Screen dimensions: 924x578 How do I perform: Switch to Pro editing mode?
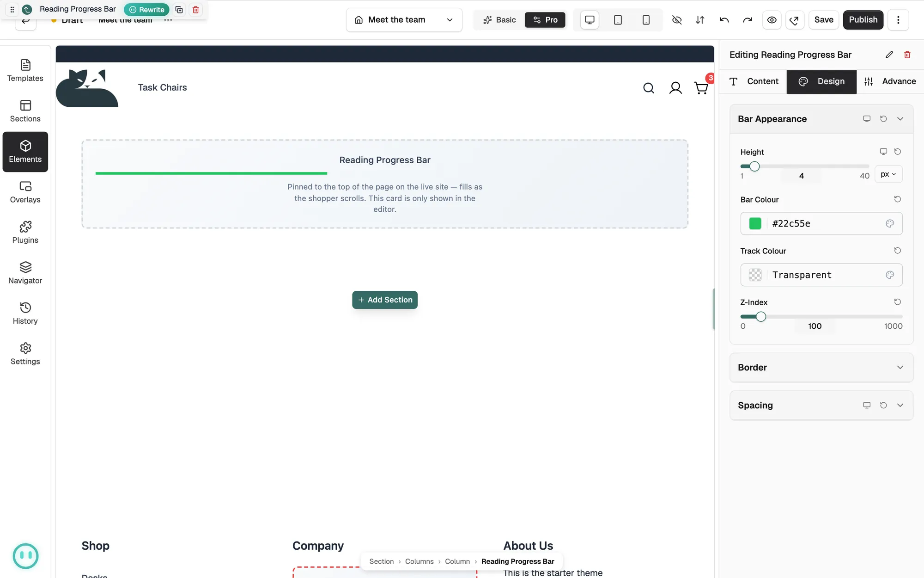545,20
